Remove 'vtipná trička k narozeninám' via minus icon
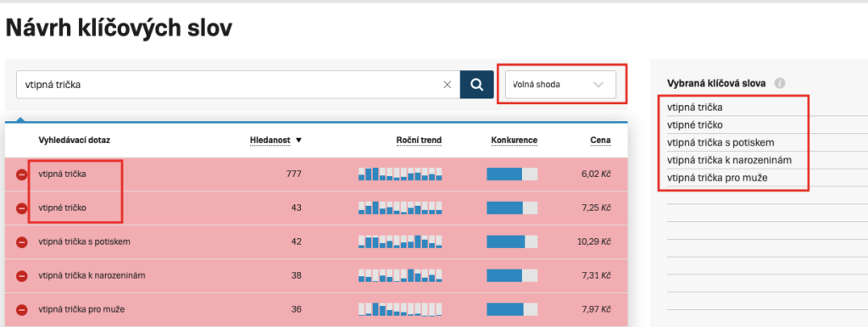Screen dimensions: 868x327 (x=21, y=275)
